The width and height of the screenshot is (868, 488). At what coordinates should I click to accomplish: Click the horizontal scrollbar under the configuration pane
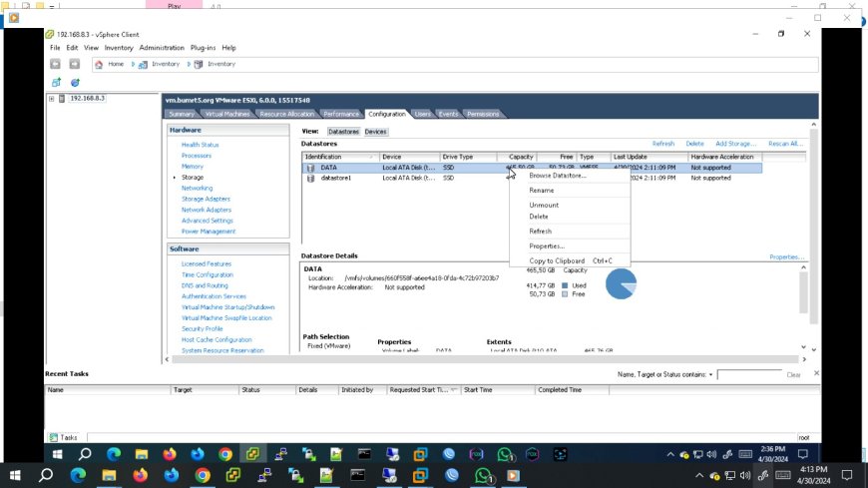485,359
